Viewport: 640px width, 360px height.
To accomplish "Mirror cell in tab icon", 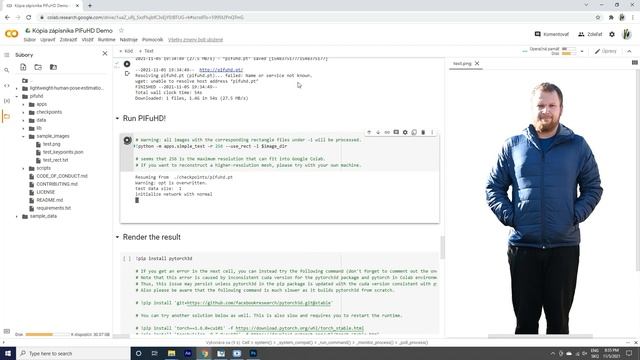I will pos(414,132).
